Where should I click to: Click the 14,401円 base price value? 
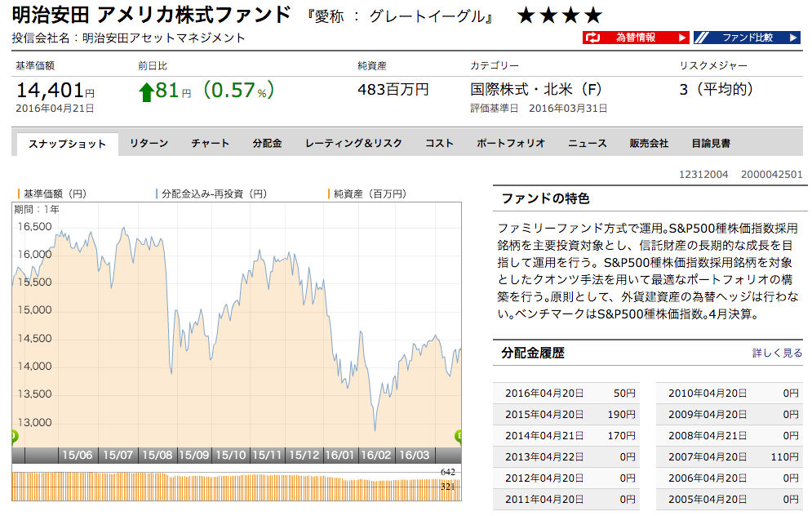(x=55, y=91)
